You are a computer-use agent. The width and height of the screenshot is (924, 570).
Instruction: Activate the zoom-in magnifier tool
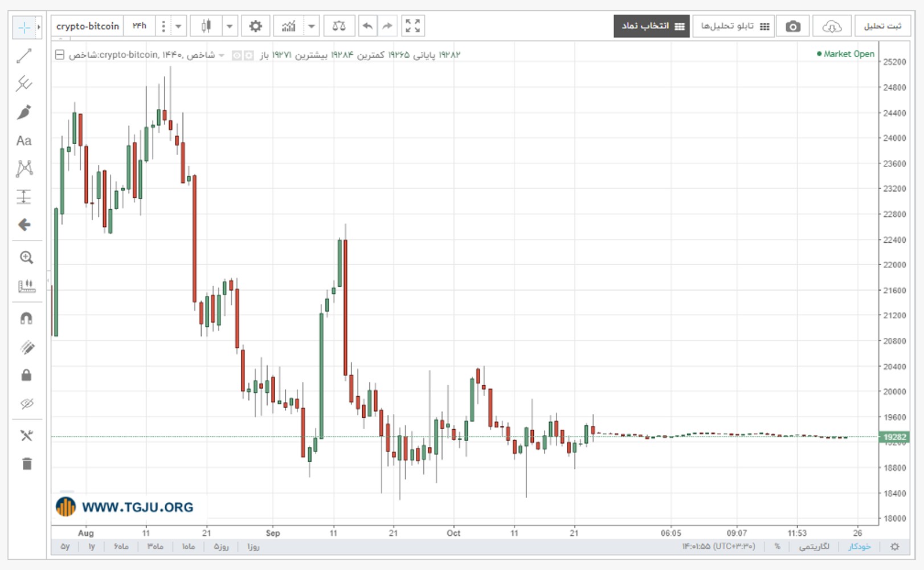pyautogui.click(x=26, y=257)
